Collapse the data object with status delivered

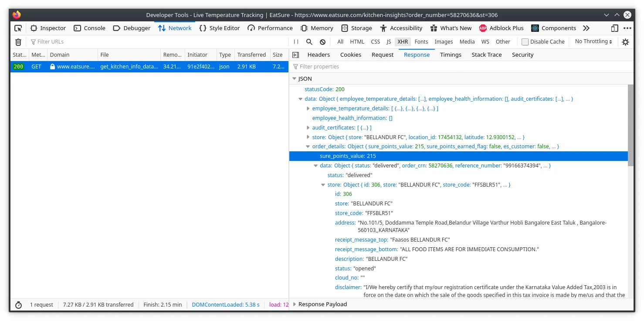tap(316, 166)
